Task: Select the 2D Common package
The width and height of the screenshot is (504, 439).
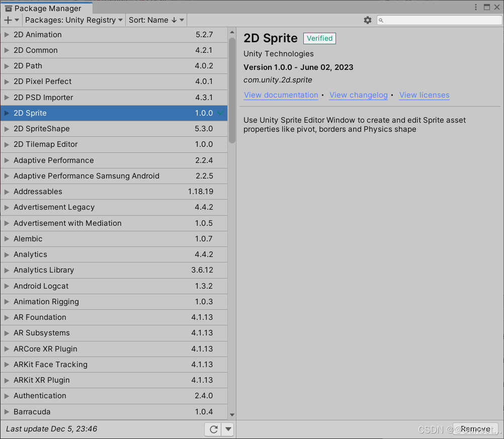Action: (114, 50)
